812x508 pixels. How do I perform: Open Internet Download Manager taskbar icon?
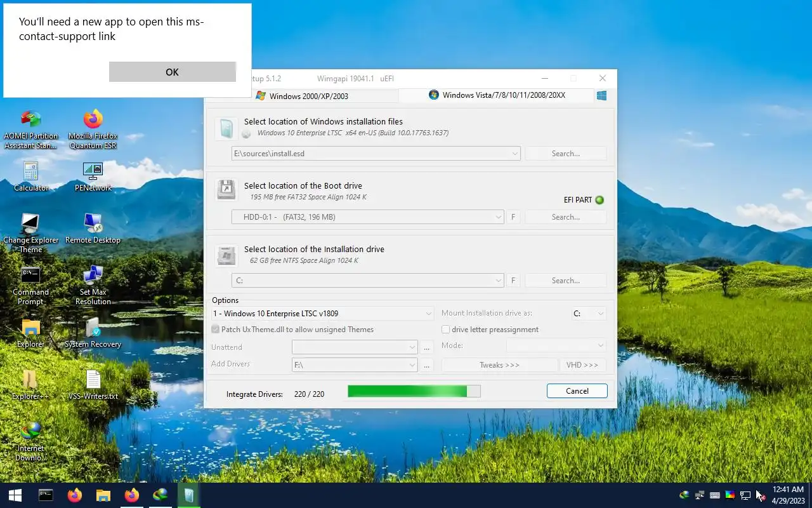point(160,495)
